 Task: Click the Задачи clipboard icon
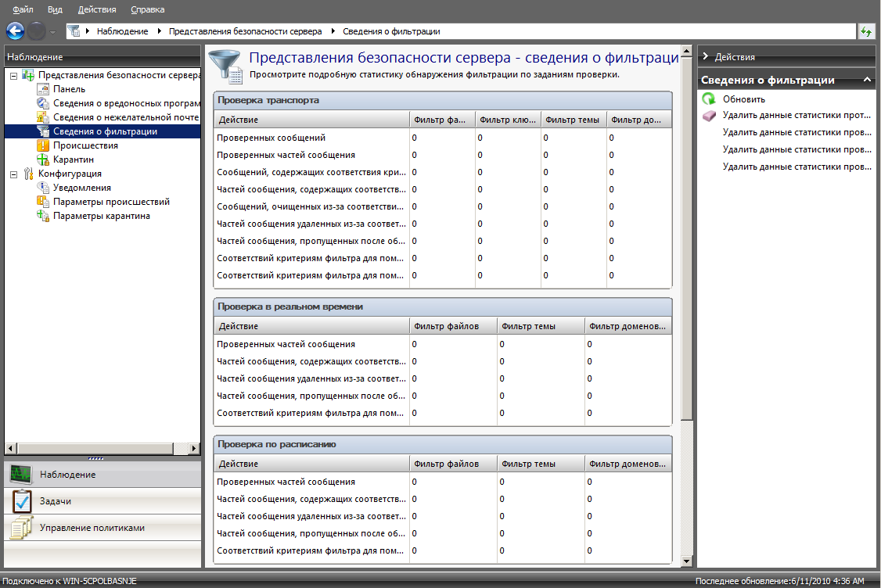[x=22, y=501]
